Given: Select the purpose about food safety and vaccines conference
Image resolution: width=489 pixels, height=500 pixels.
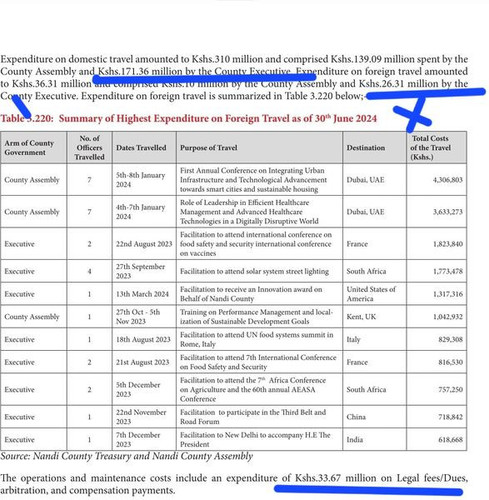Looking at the screenshot, I should [x=256, y=244].
